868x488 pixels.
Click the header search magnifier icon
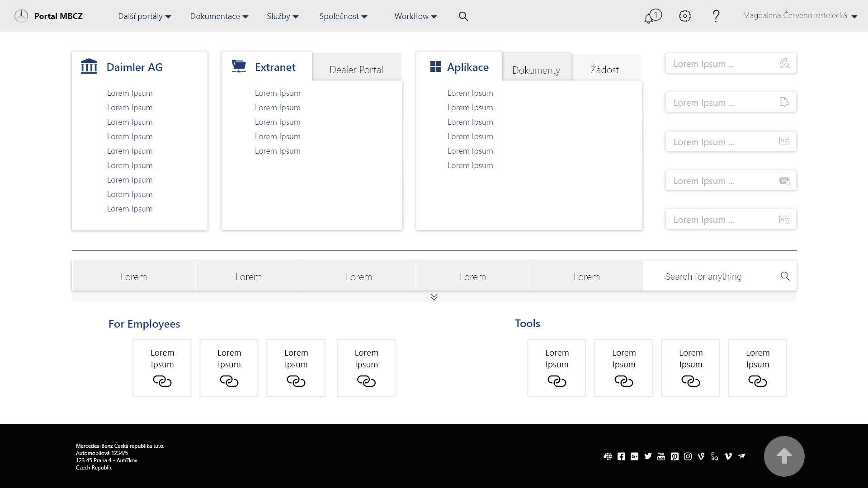tap(463, 16)
